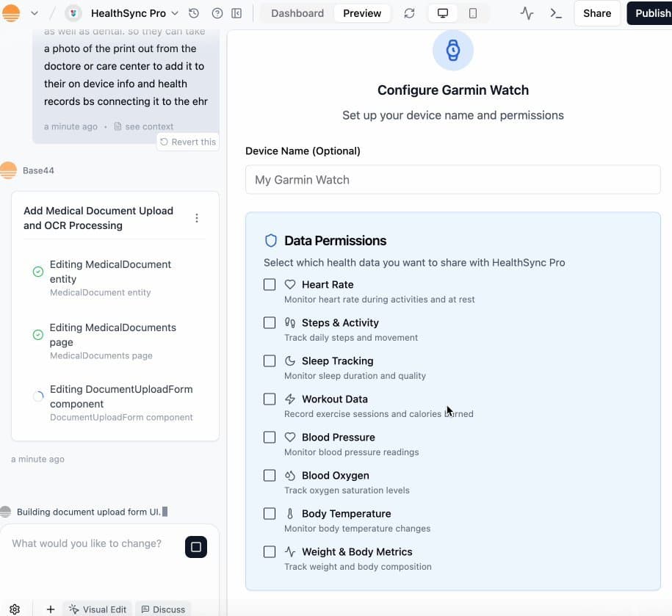The image size is (672, 616).
Task: Click the 'Building document upload form UI.' status
Action: point(89,512)
